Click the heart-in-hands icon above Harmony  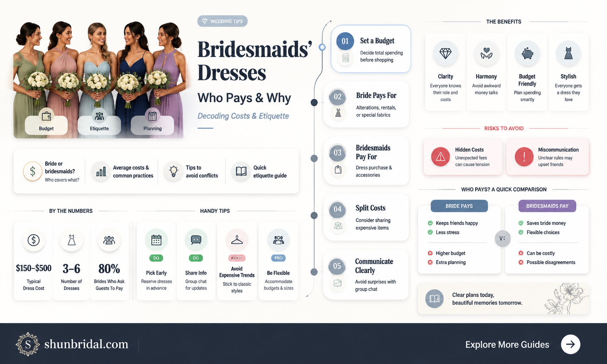click(486, 54)
